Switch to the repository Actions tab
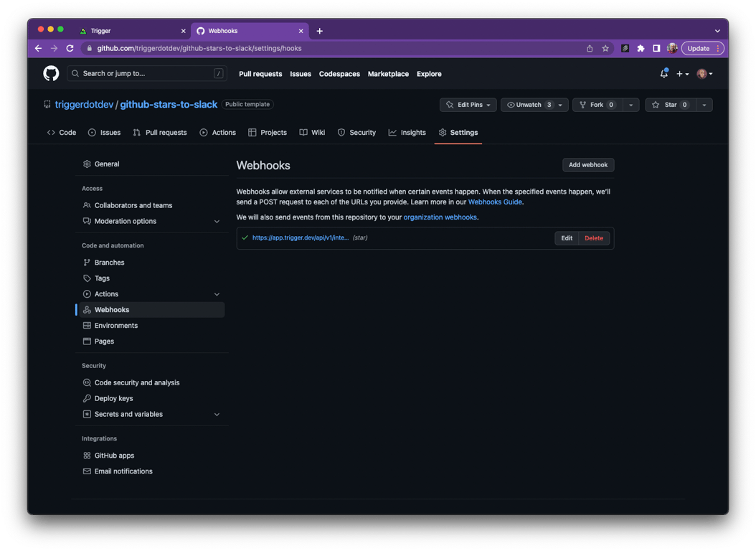This screenshot has height=551, width=756. [218, 133]
